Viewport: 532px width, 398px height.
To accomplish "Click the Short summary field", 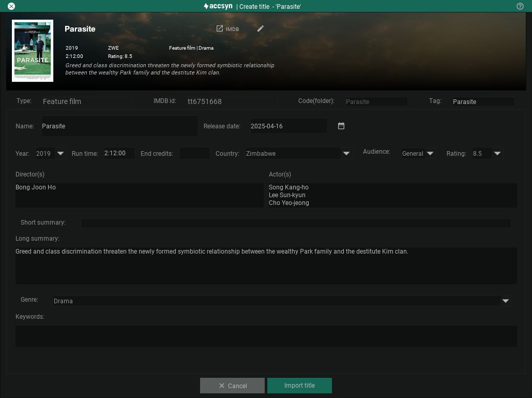I will click(x=296, y=223).
